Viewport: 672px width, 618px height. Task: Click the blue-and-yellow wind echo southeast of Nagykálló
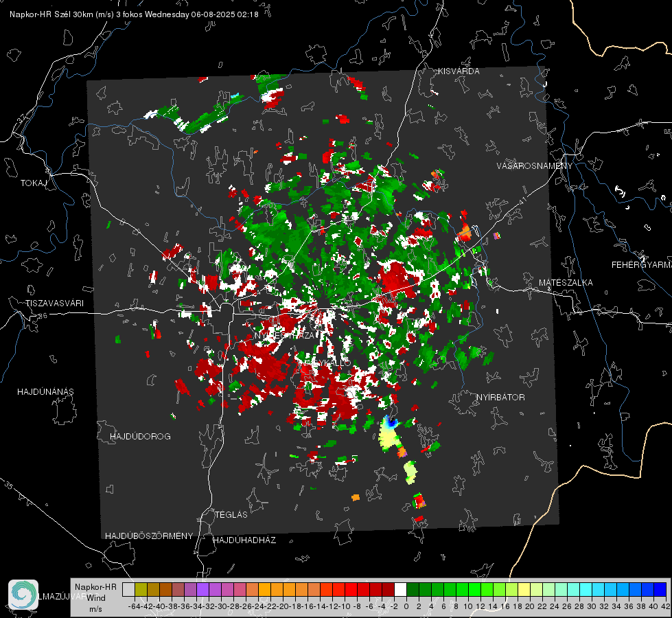[389, 433]
